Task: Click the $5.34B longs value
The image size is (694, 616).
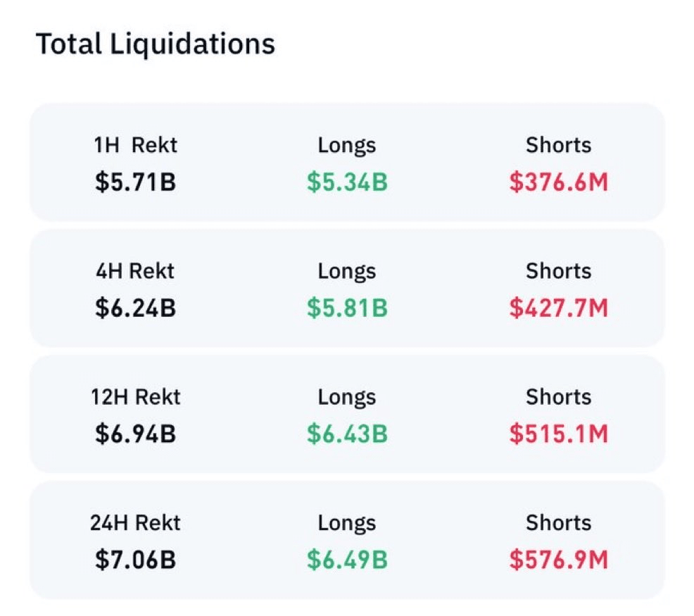Action: [347, 182]
